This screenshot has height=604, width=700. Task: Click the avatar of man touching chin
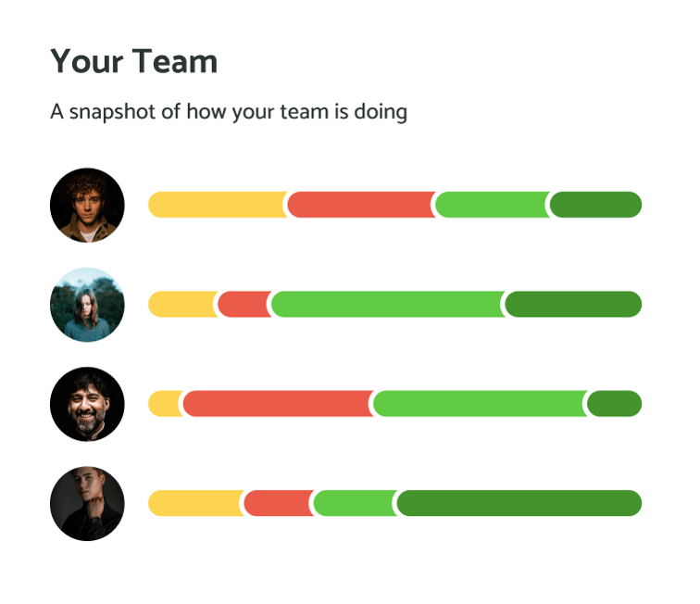(x=87, y=503)
